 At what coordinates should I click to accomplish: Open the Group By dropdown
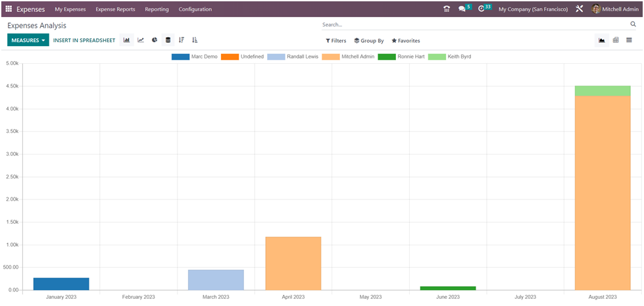pos(369,41)
